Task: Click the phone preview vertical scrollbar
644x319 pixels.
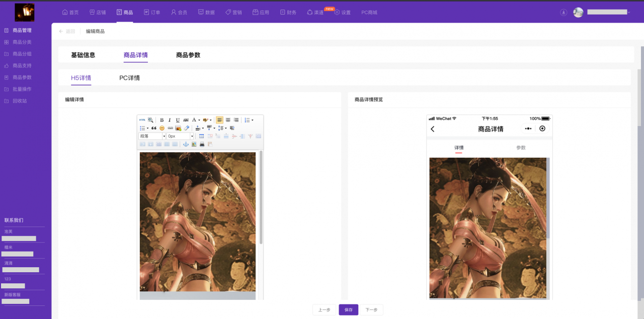Action: (x=548, y=198)
